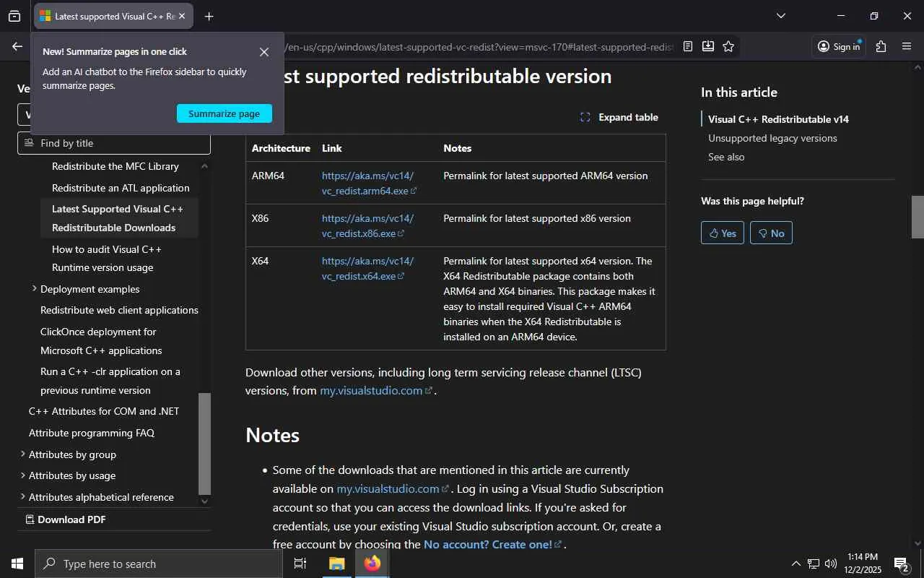
Task: Open the notification center icon
Action: [x=901, y=564]
